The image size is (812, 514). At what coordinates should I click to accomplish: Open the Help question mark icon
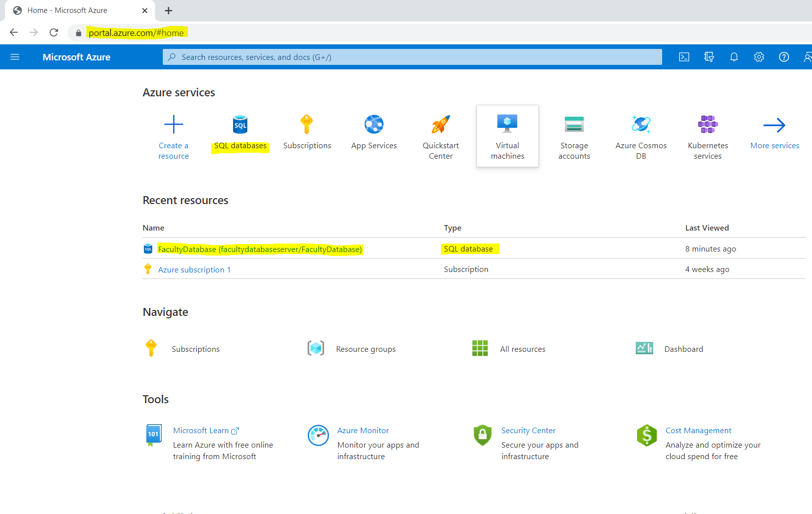[784, 57]
